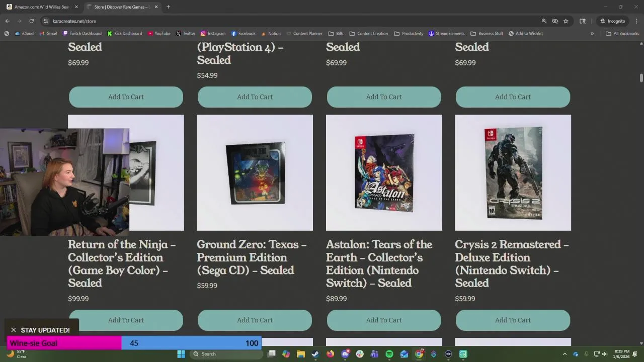Image resolution: width=644 pixels, height=362 pixels.
Task: Open the Ground Zero: Texas product image
Action: pyautogui.click(x=255, y=172)
